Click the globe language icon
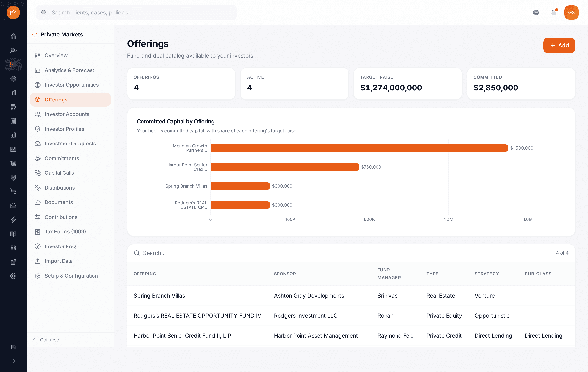The width and height of the screenshot is (588, 372). (x=536, y=13)
